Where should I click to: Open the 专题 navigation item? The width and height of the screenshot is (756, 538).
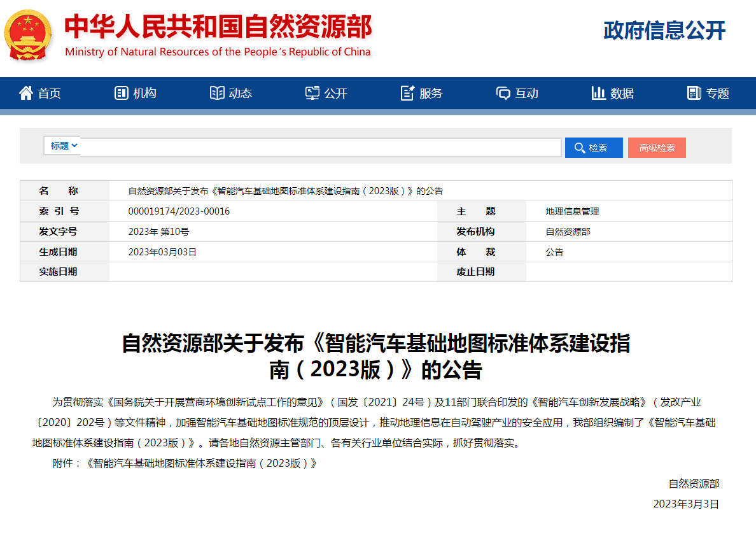click(708, 93)
